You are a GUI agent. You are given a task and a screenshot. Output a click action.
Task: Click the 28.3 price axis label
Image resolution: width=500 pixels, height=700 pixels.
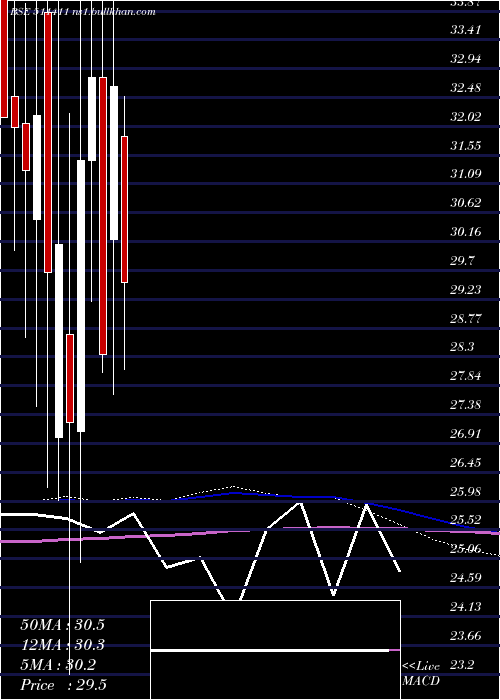(x=462, y=347)
